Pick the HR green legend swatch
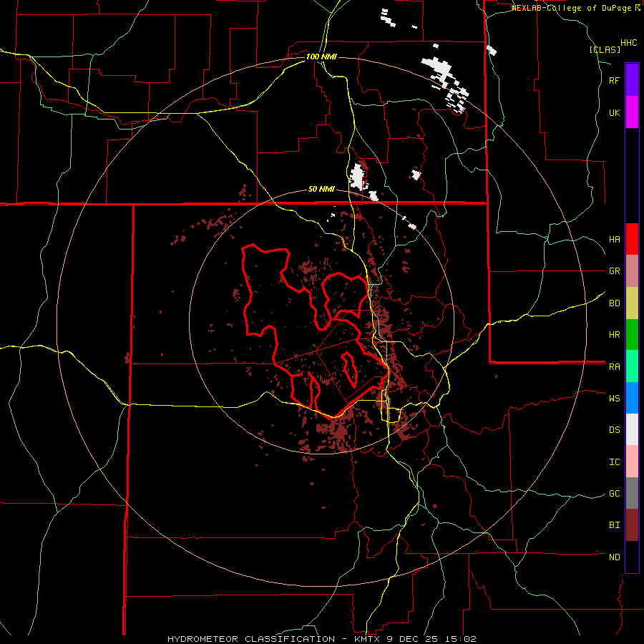This screenshot has width=644, height=644. pyautogui.click(x=632, y=335)
